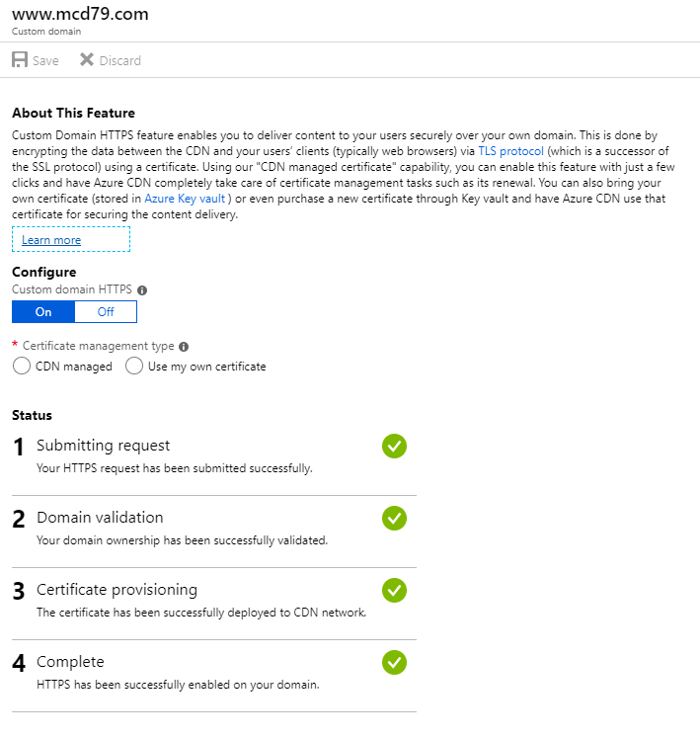The width and height of the screenshot is (700, 739).
Task: Select the CDN managed radio option
Action: (x=22, y=367)
